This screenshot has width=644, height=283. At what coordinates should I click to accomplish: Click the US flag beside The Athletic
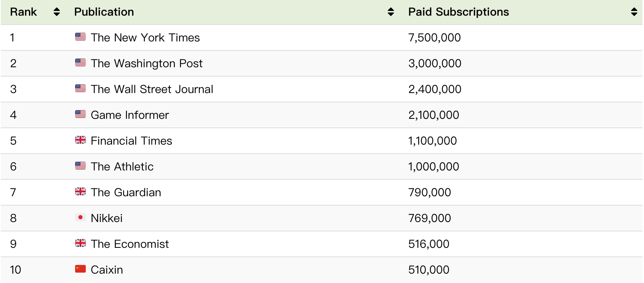tap(80, 166)
